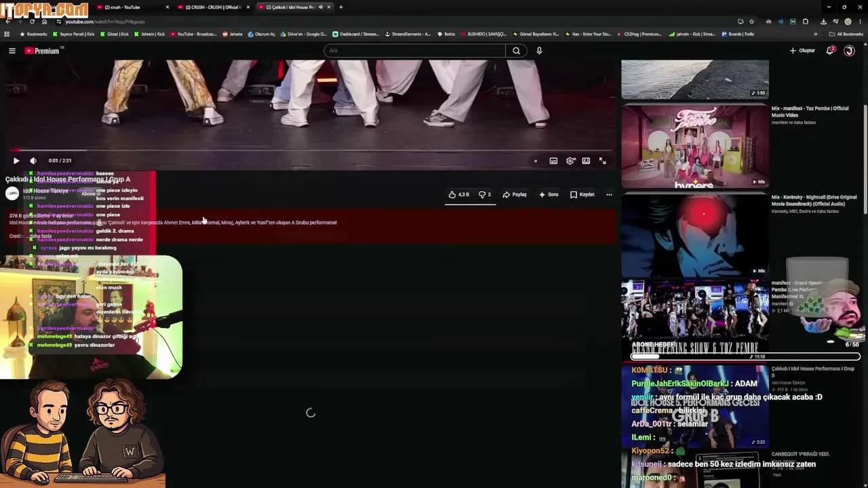This screenshot has height=488, width=868.
Task: Play the video with the play button
Action: [16, 161]
